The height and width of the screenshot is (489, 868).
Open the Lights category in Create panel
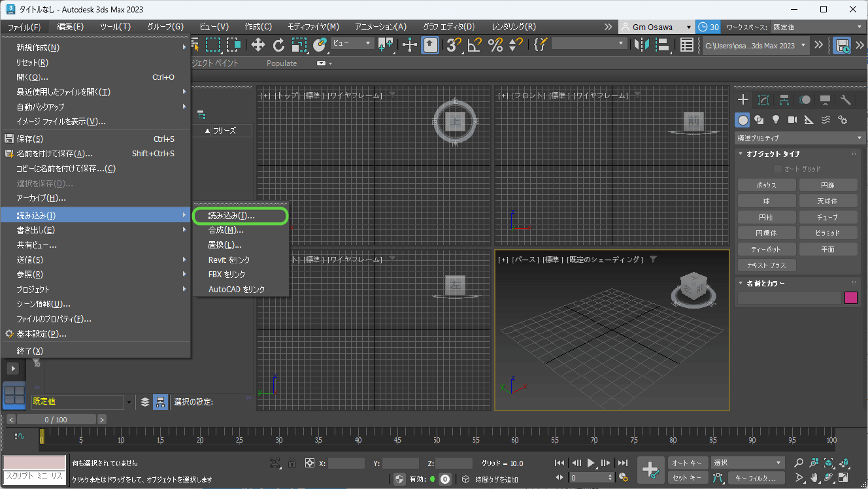pyautogui.click(x=776, y=120)
